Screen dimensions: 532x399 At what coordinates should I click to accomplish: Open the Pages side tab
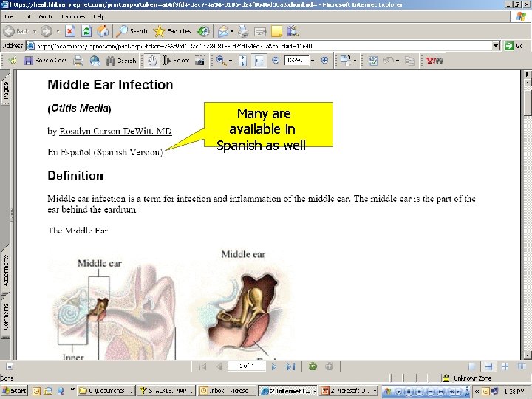[6, 90]
